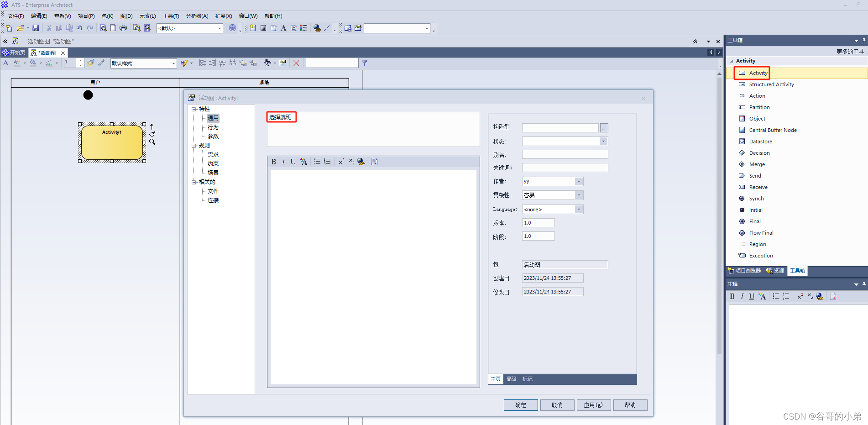Screen dimensions: 868x425
Task: Click the filter funnel icon in diagram toolbar
Action: coord(365,63)
